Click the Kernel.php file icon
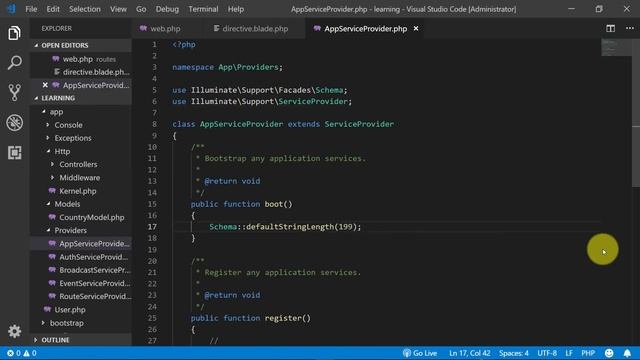 [x=52, y=191]
